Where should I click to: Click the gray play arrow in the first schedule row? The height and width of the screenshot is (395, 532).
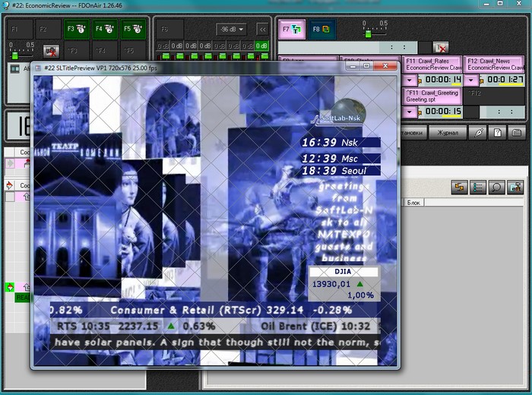click(9, 163)
